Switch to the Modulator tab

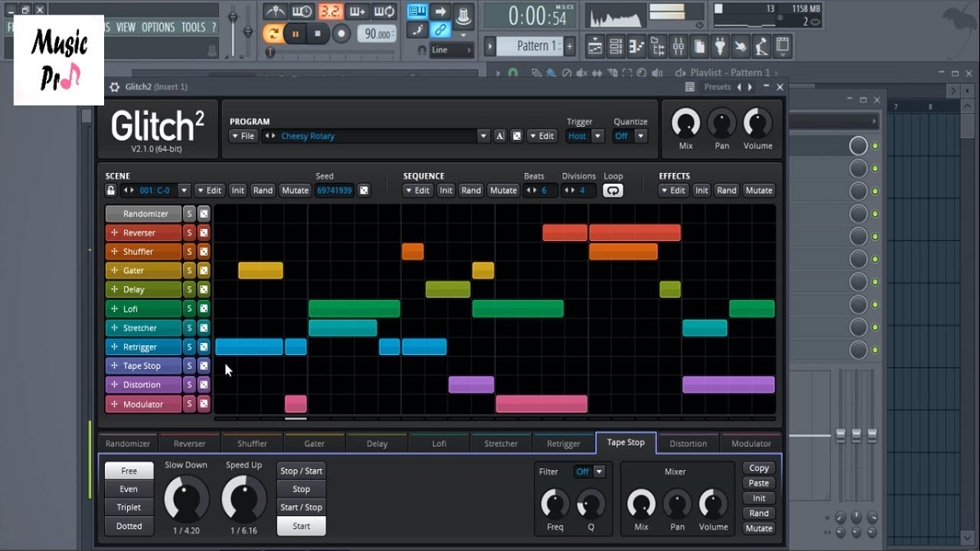(751, 443)
